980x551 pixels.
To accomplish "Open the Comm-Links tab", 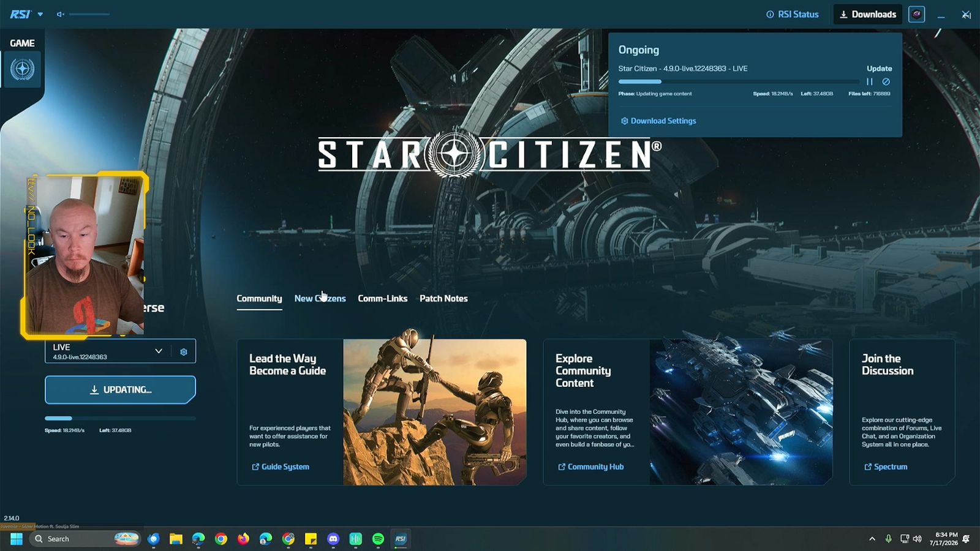I will [x=382, y=299].
